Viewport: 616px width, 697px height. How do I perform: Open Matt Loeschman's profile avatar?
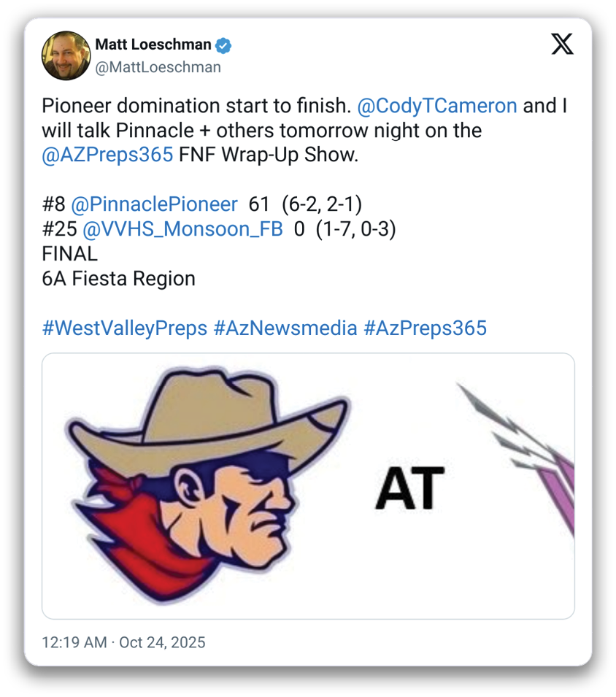[x=66, y=55]
